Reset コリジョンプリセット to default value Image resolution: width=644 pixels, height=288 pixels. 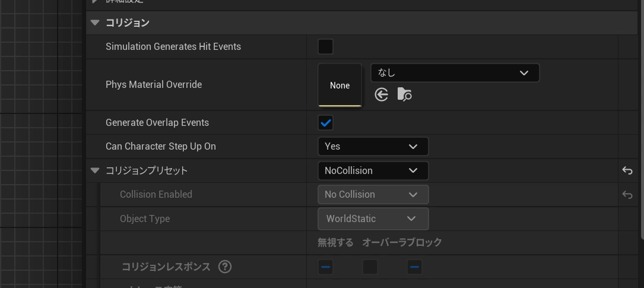click(627, 171)
